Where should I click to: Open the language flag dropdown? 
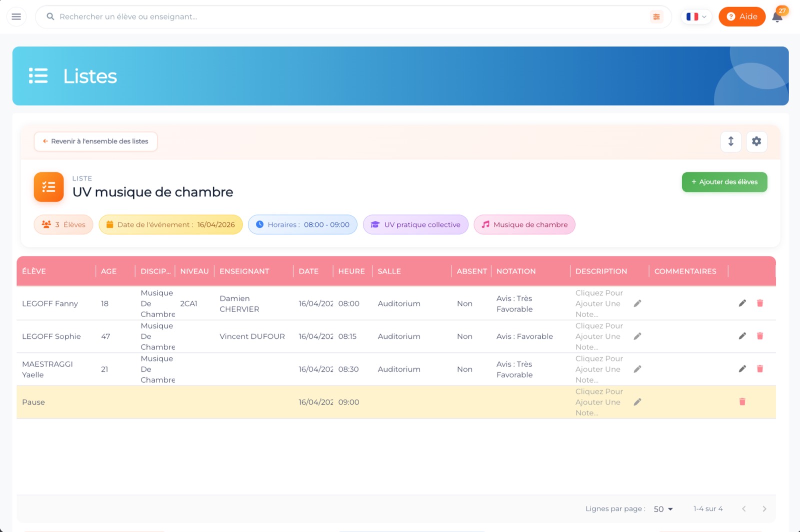click(x=696, y=16)
